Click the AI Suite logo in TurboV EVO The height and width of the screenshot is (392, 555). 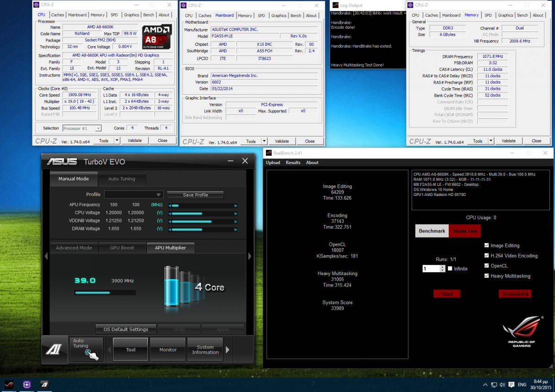coord(55,349)
